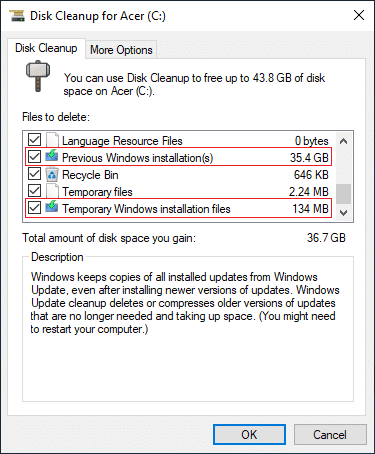Click the file list scrollbar thumb
The width and height of the screenshot is (375, 454).
[x=343, y=194]
